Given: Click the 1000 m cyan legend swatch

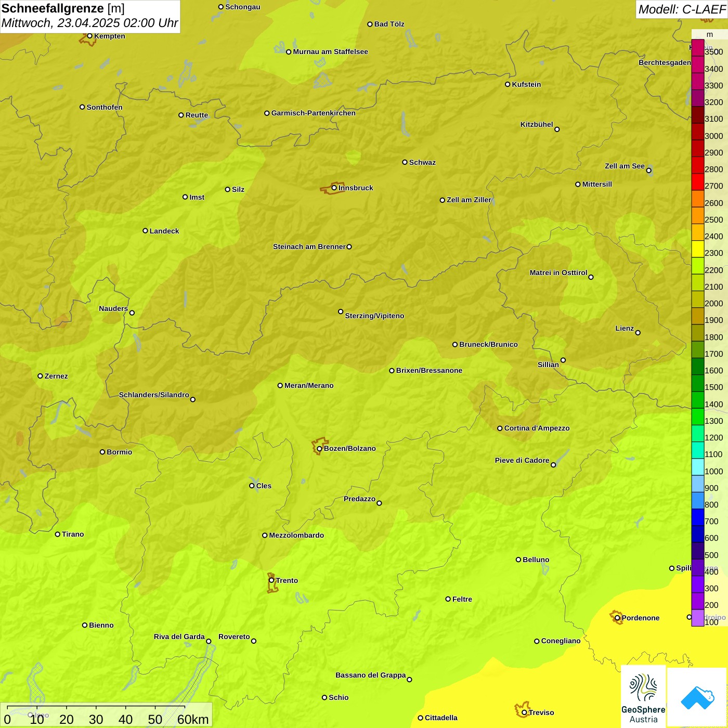Looking at the screenshot, I should (698, 467).
